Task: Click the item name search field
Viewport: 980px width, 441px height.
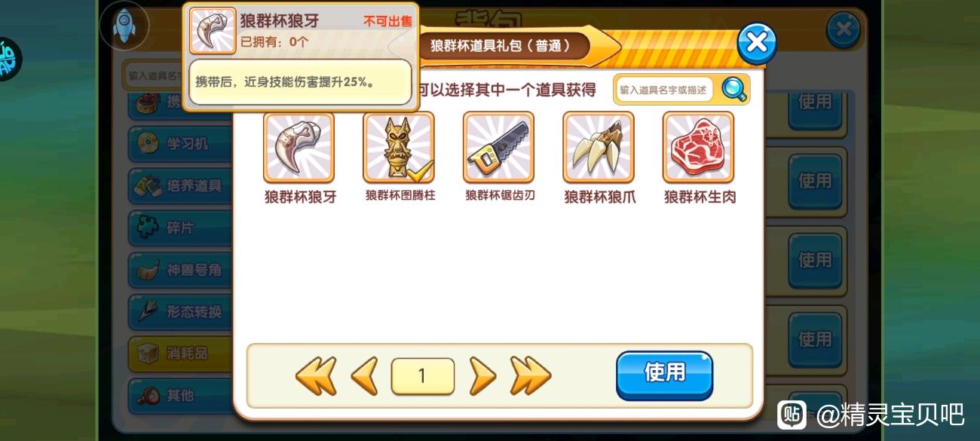Action: [664, 90]
